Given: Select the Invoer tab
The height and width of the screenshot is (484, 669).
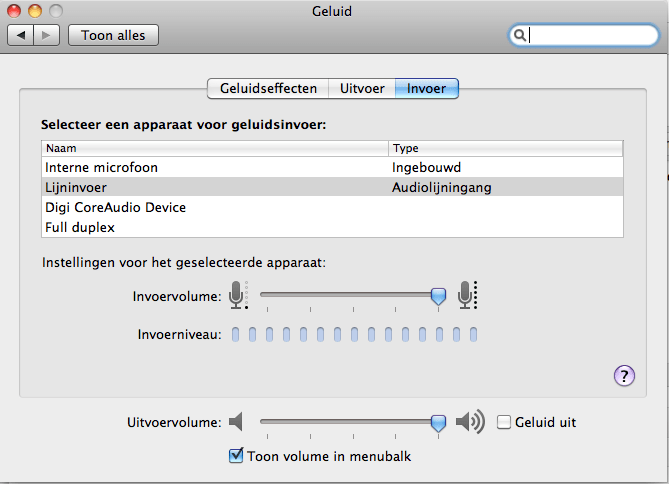Looking at the screenshot, I should tap(427, 88).
